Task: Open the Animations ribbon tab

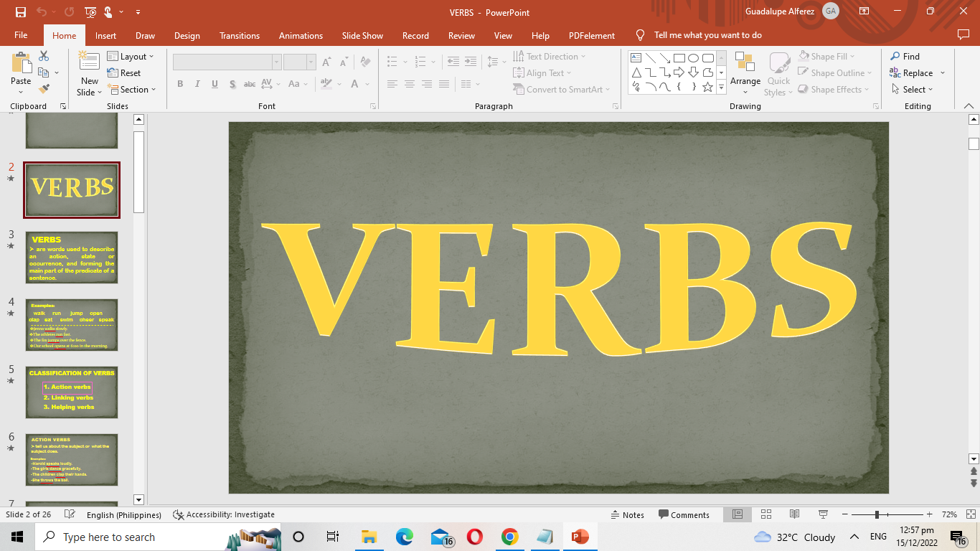Action: 301,35
